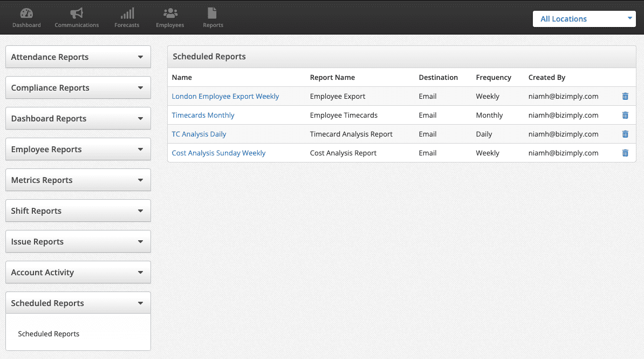The image size is (644, 359).
Task: Click trash icon for TC Analysis Daily
Action: (625, 134)
